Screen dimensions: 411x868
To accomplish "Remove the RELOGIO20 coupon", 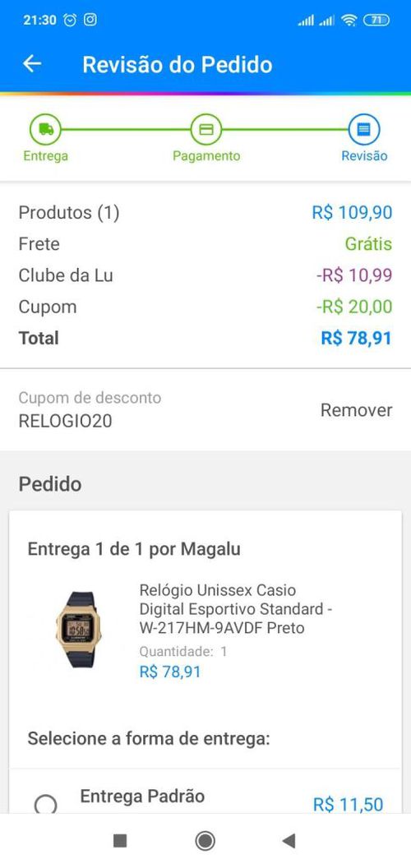I will click(x=356, y=410).
